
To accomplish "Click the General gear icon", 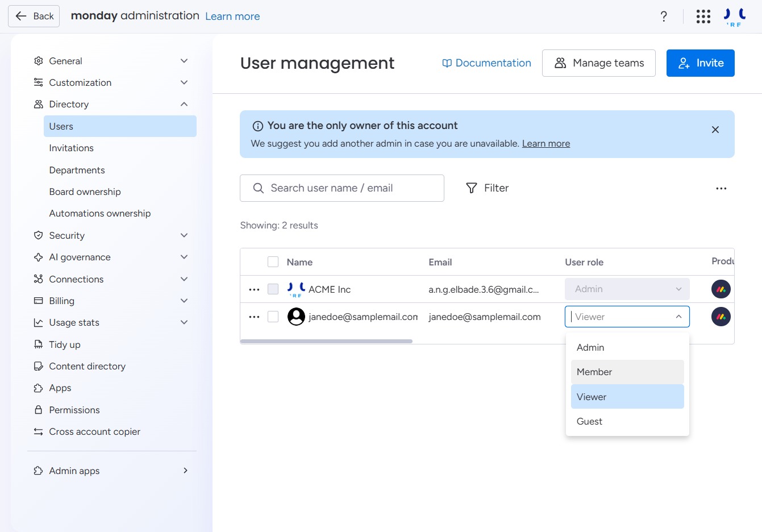I will (x=39, y=61).
